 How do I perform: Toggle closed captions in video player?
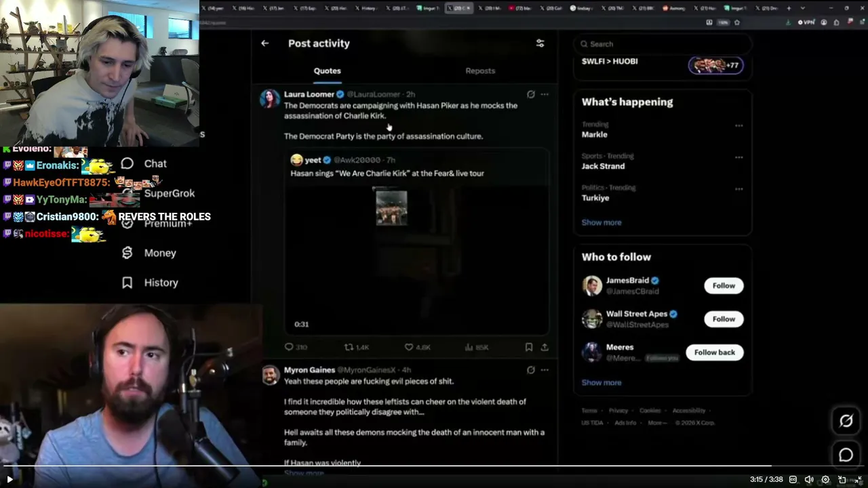coord(793,479)
